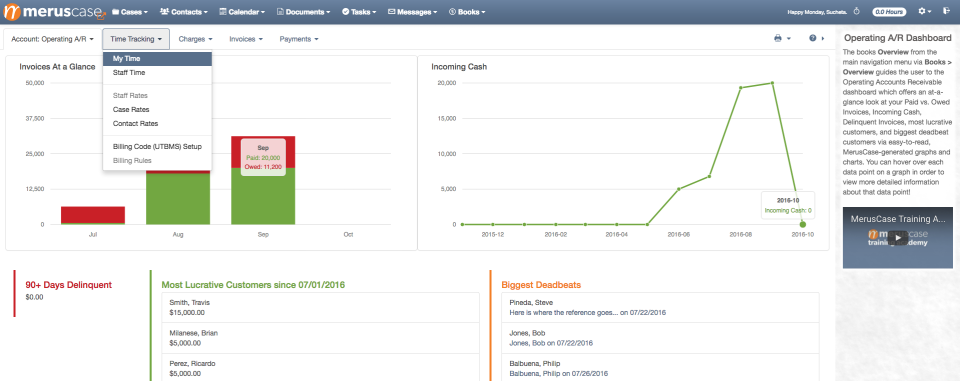This screenshot has height=381, width=960.
Task: Click Most Lucrative Customers heading
Action: 253,285
